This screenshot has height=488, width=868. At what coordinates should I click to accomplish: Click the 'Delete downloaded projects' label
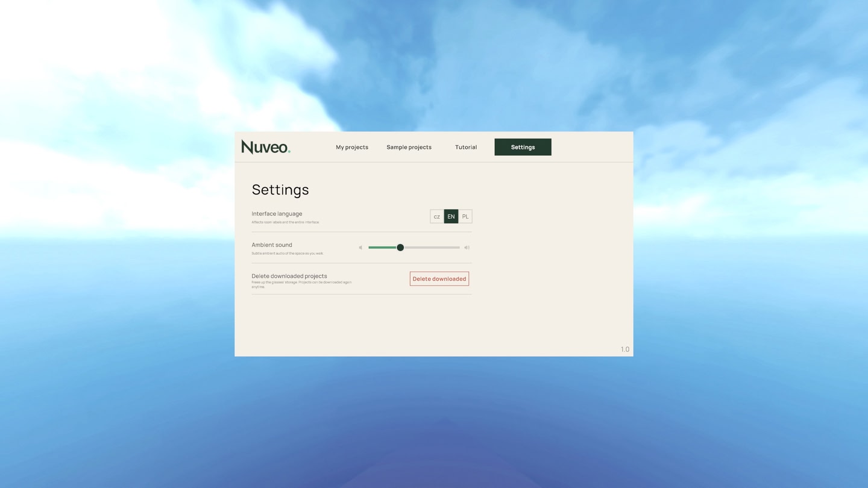pyautogui.click(x=289, y=276)
